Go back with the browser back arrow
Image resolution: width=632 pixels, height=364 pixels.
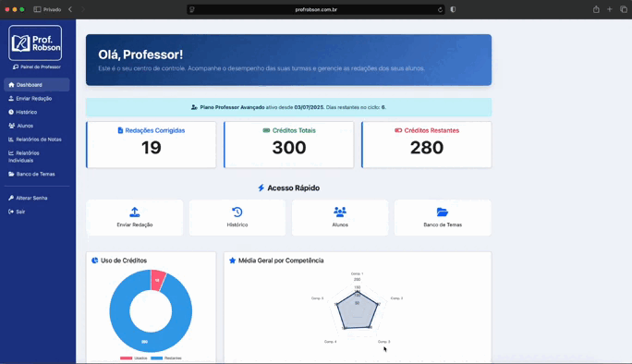[70, 9]
